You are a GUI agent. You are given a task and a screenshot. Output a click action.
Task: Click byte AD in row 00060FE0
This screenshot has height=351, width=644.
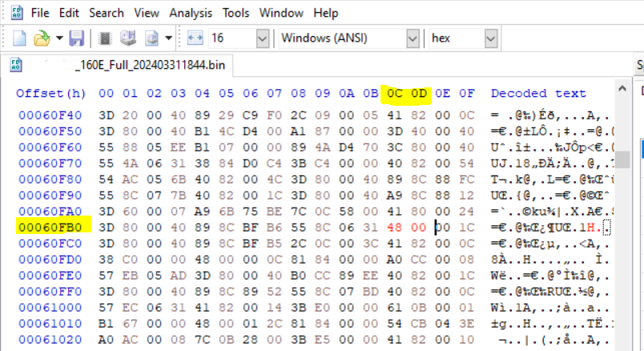[x=178, y=276]
